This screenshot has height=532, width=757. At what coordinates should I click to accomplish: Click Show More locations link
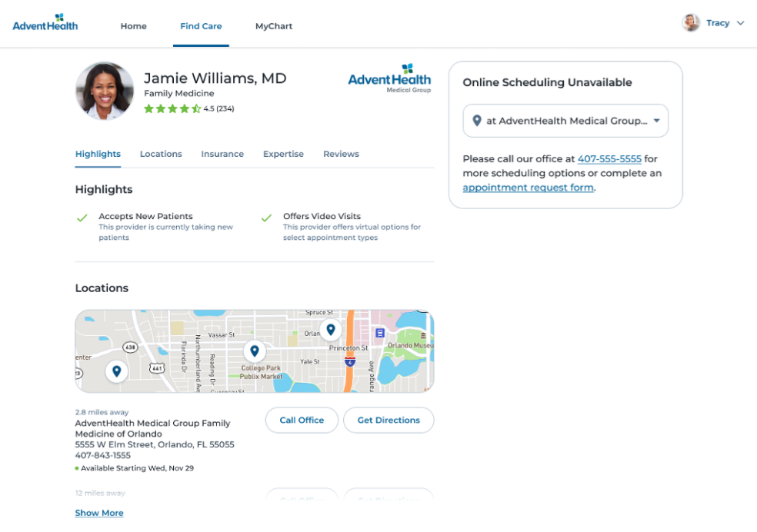coord(99,513)
